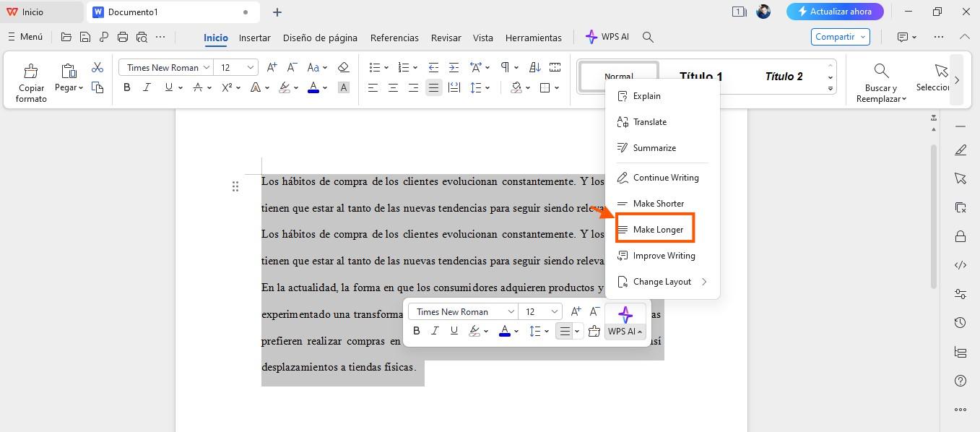Apply superscript formatting from the ribbon
This screenshot has width=980, height=432.
pos(227,87)
